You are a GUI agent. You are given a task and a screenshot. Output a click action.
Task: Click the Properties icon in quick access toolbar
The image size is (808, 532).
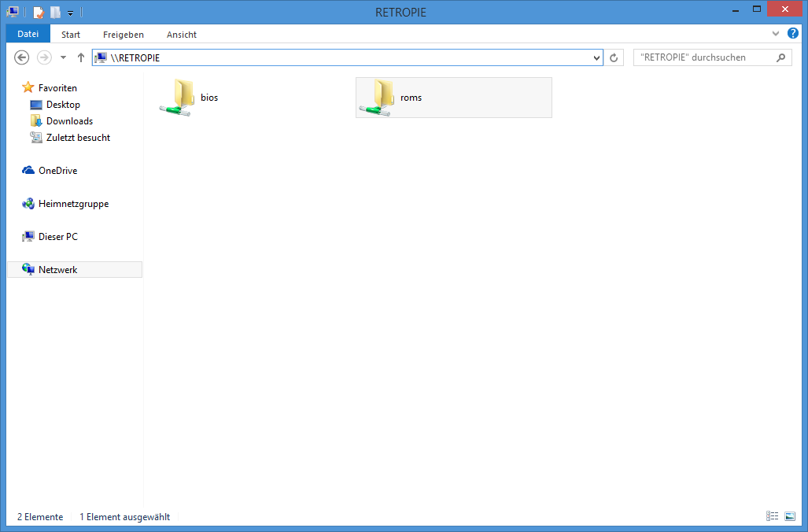38,13
